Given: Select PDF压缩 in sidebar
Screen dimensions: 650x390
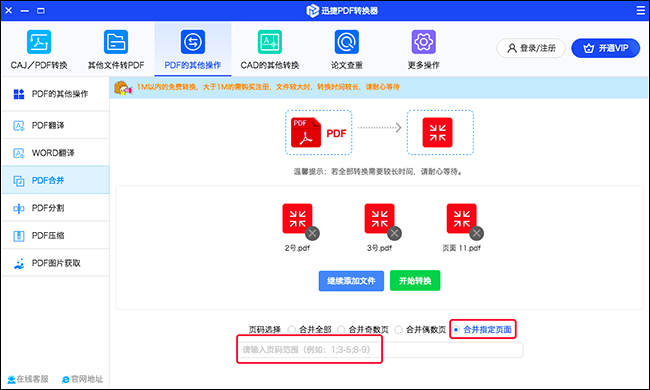Looking at the screenshot, I should pyautogui.click(x=56, y=235).
